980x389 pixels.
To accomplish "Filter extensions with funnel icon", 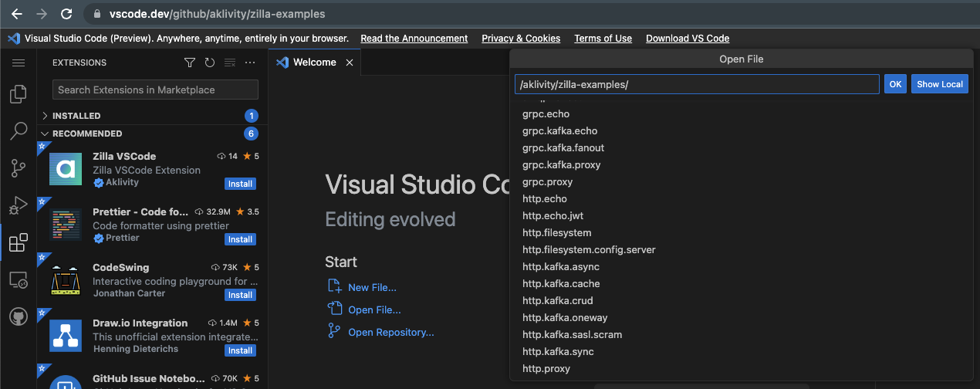I will click(x=190, y=63).
